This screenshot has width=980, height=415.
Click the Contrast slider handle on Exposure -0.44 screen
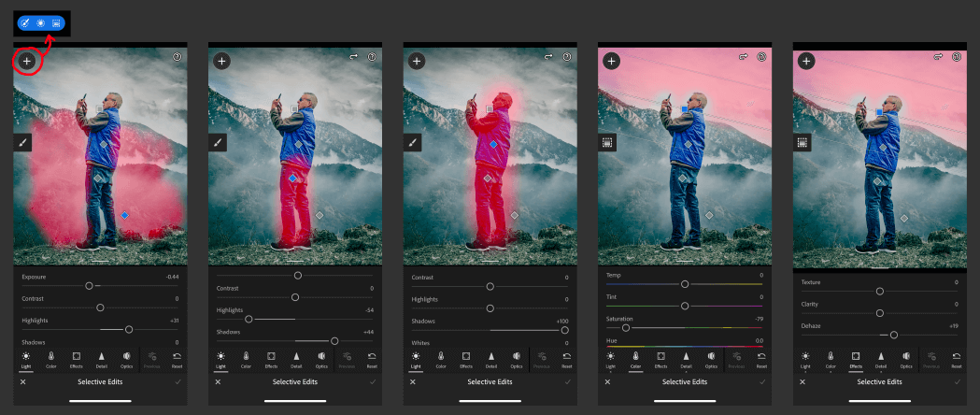[x=100, y=308]
